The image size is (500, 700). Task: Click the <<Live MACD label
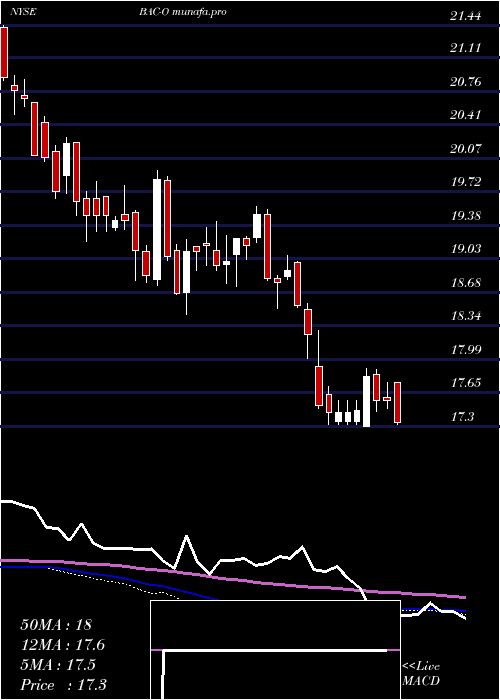pyautogui.click(x=421, y=674)
